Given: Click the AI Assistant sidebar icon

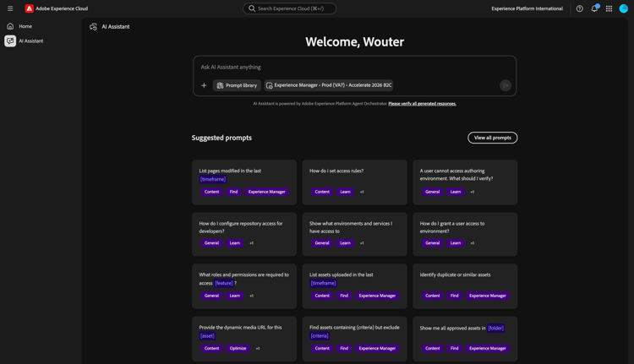Looking at the screenshot, I should 10,41.
